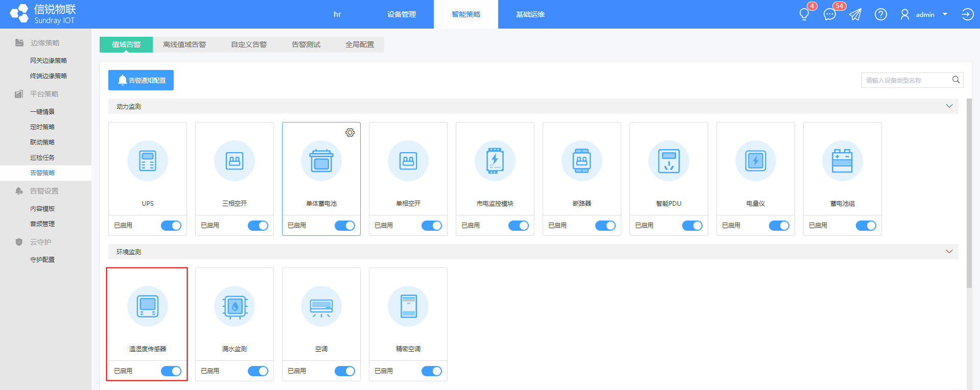Open 联动策略 in sidebar
The width and height of the screenshot is (980, 390).
tap(42, 142)
